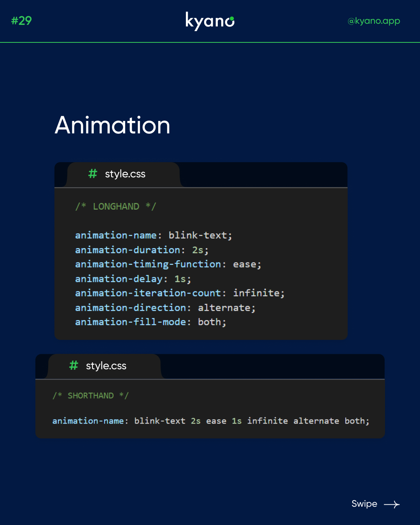Click the #29 post number
Image resolution: width=420 pixels, height=525 pixels.
(21, 21)
